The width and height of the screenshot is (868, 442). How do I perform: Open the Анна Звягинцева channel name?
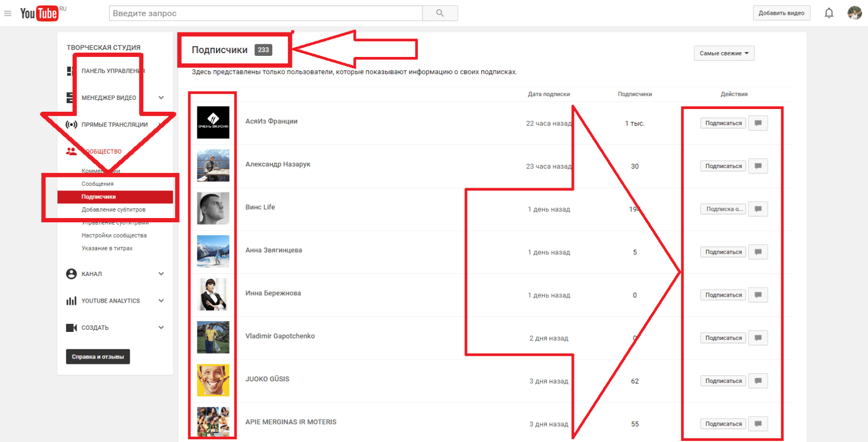point(273,250)
